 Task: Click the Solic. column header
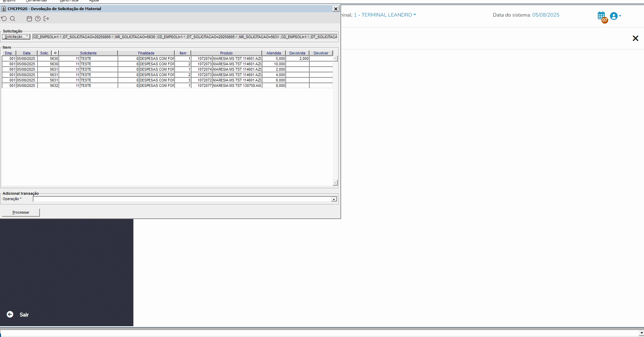point(45,53)
